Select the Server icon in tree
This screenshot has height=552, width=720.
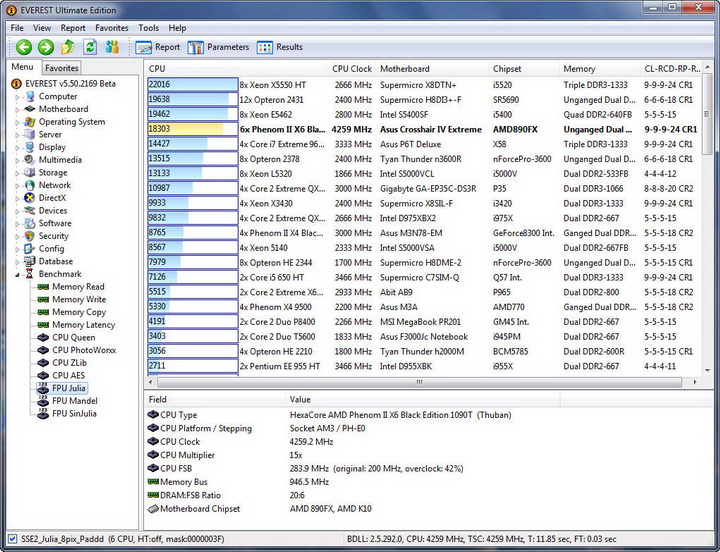pyautogui.click(x=30, y=135)
